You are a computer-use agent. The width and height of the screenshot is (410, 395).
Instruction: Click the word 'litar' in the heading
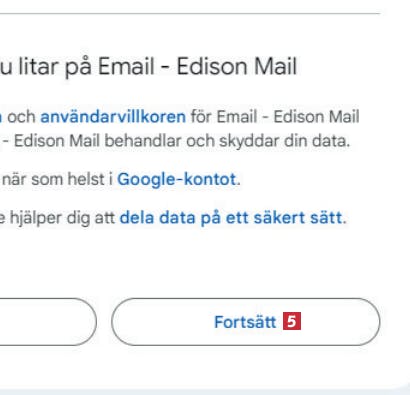(39, 66)
